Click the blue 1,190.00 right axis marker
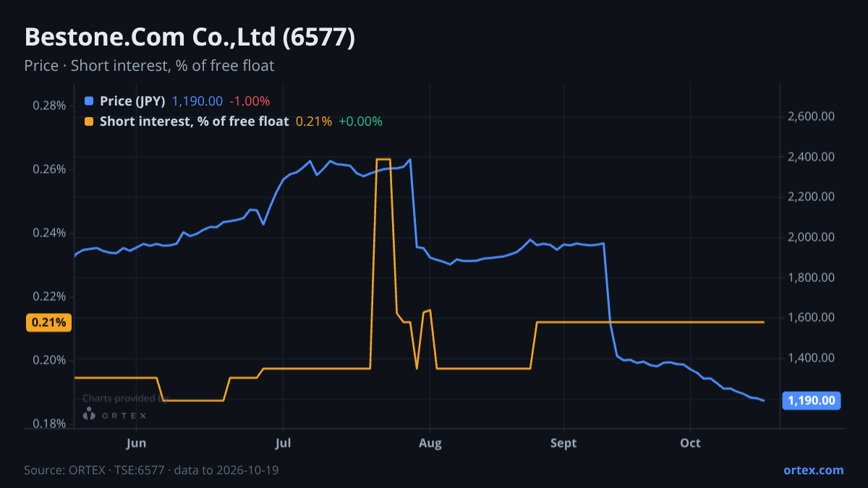This screenshot has height=488, width=868. tap(812, 401)
